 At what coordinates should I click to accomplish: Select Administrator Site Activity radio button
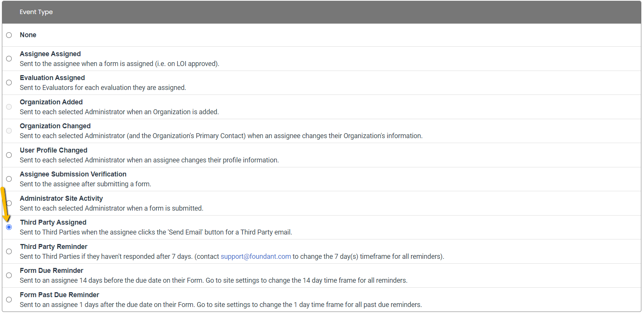click(9, 203)
